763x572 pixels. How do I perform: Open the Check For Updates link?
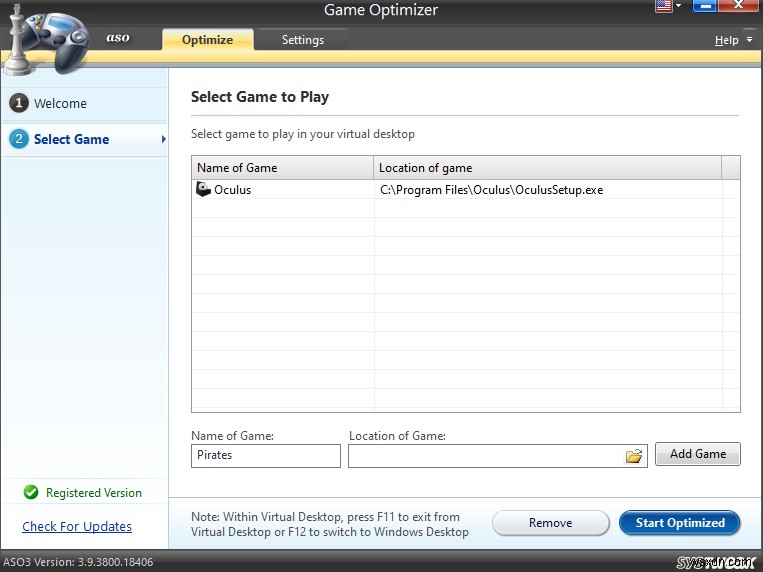click(x=77, y=526)
